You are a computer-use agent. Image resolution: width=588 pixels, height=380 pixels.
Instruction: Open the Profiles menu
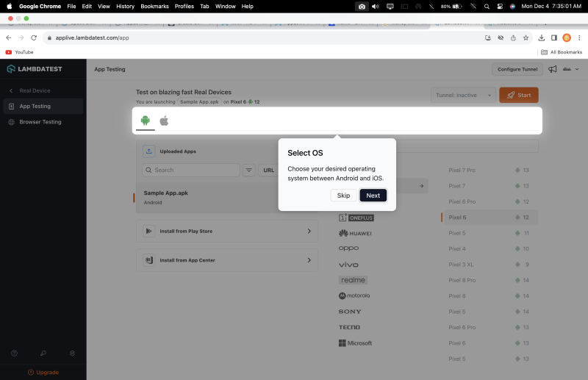coord(184,7)
